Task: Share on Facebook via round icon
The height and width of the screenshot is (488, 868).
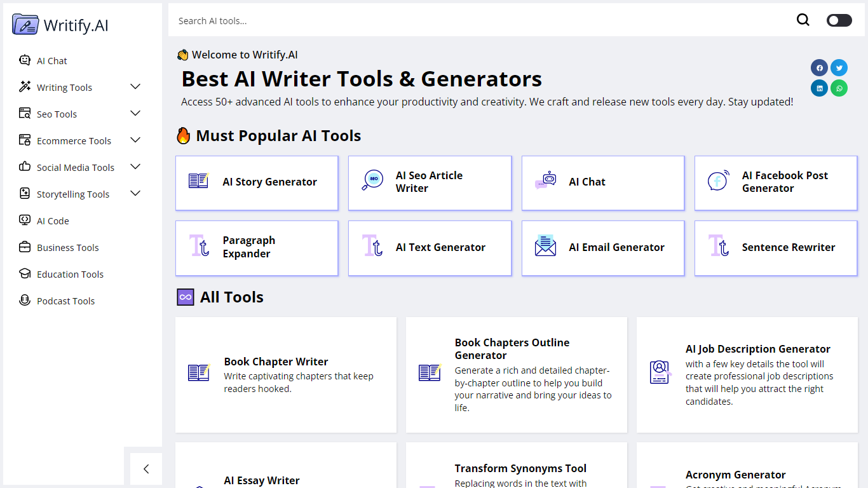Action: point(819,68)
